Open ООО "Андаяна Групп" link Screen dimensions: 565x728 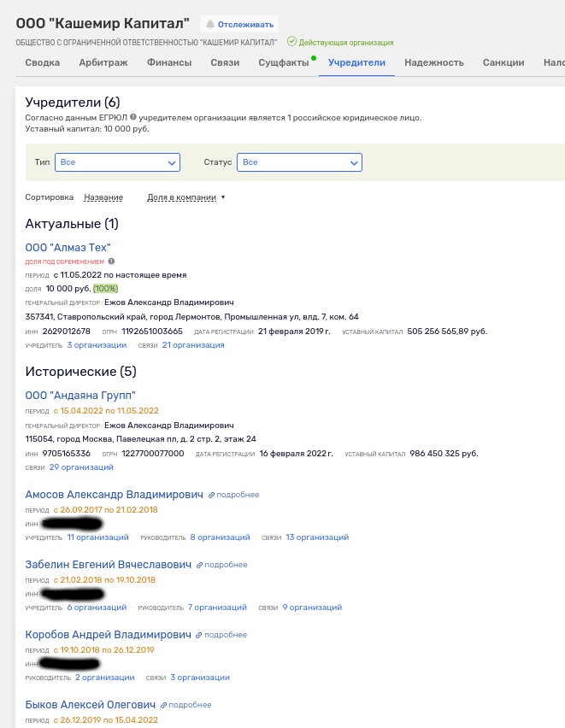pos(80,395)
